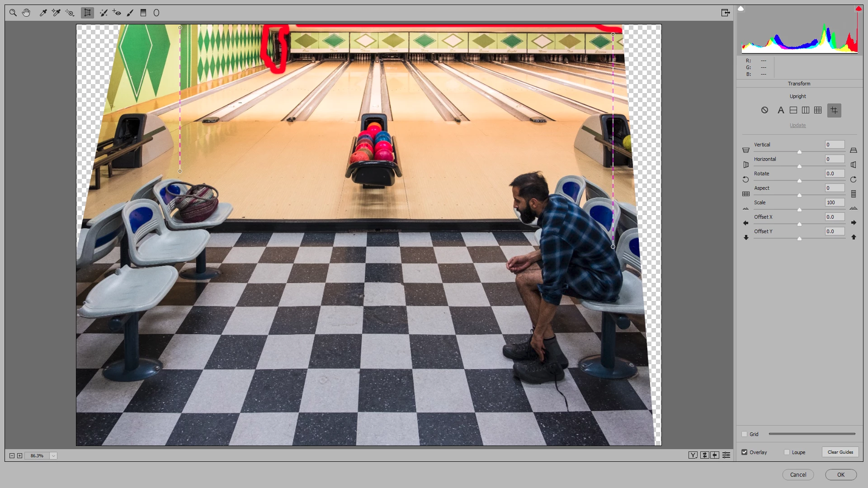Select the Radial Filter tool
This screenshot has height=488, width=868.
point(156,13)
